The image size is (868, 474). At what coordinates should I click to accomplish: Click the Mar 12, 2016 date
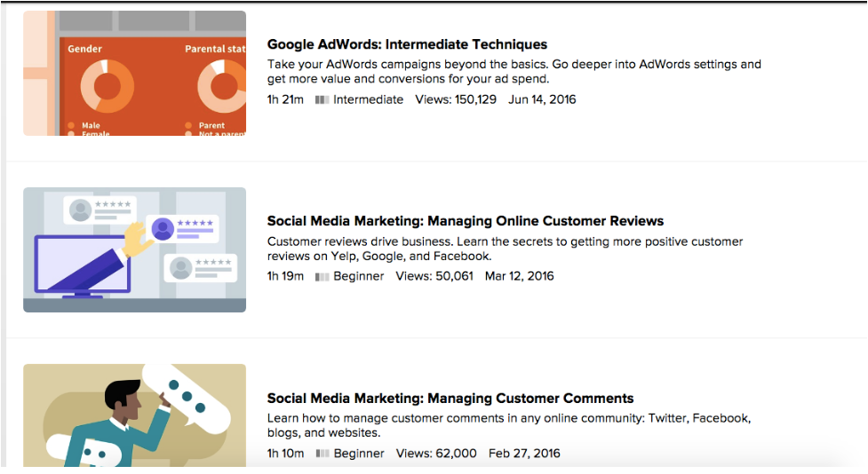point(519,276)
